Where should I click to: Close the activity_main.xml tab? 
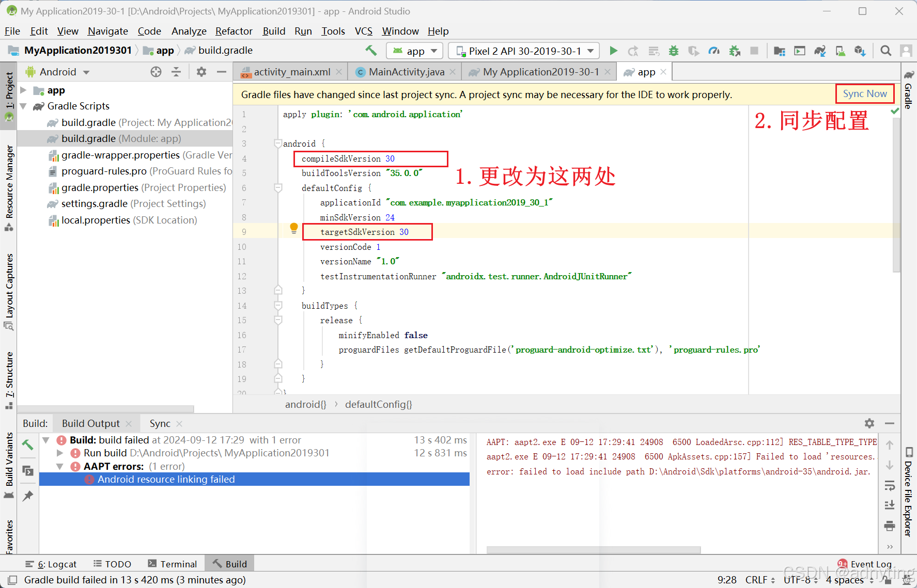click(x=339, y=72)
